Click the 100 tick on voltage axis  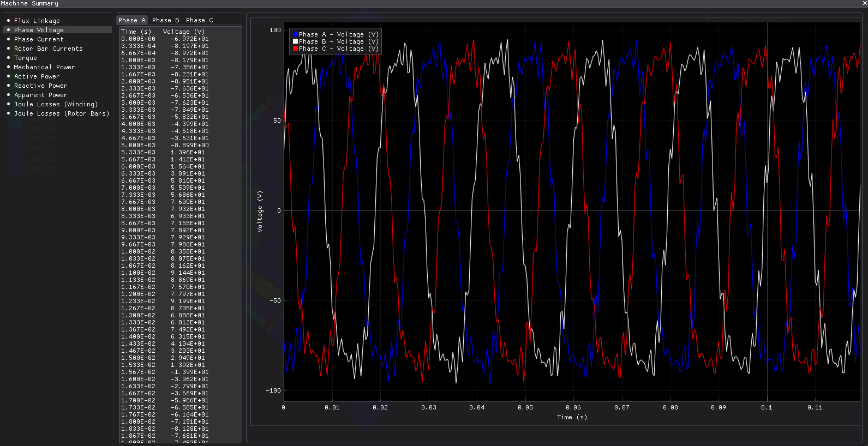coord(275,30)
